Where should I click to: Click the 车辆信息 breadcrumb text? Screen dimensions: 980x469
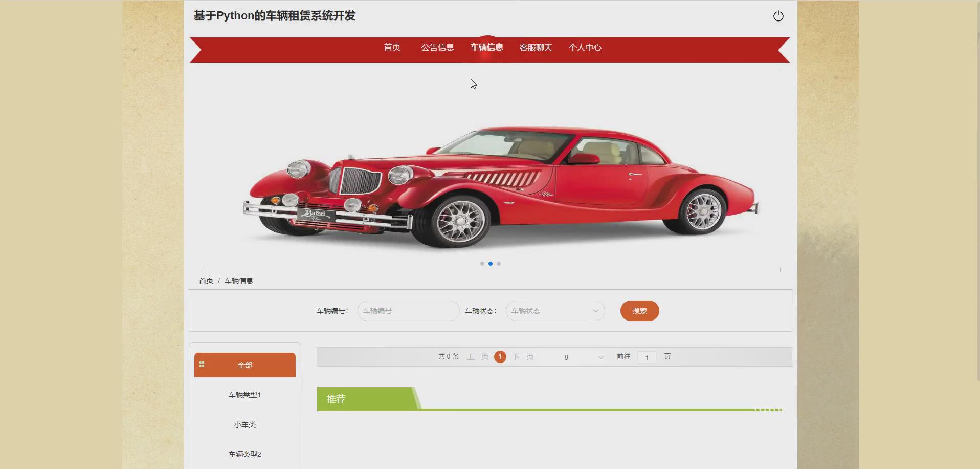(x=238, y=281)
